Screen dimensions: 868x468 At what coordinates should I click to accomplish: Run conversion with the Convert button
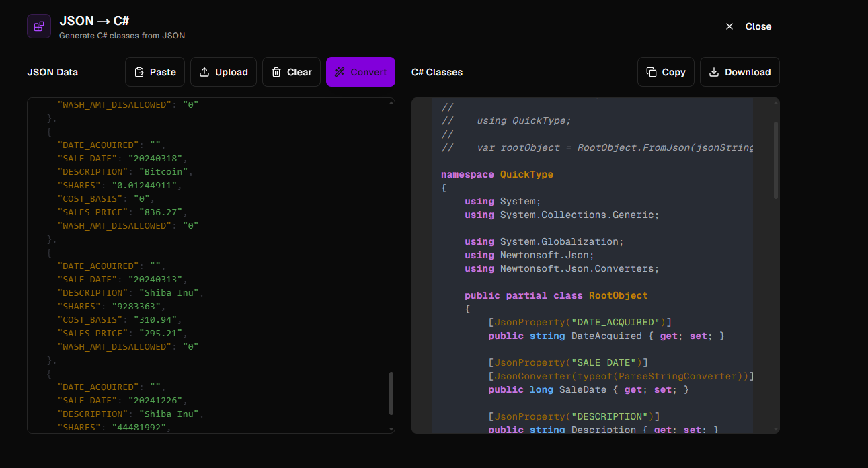click(x=360, y=72)
